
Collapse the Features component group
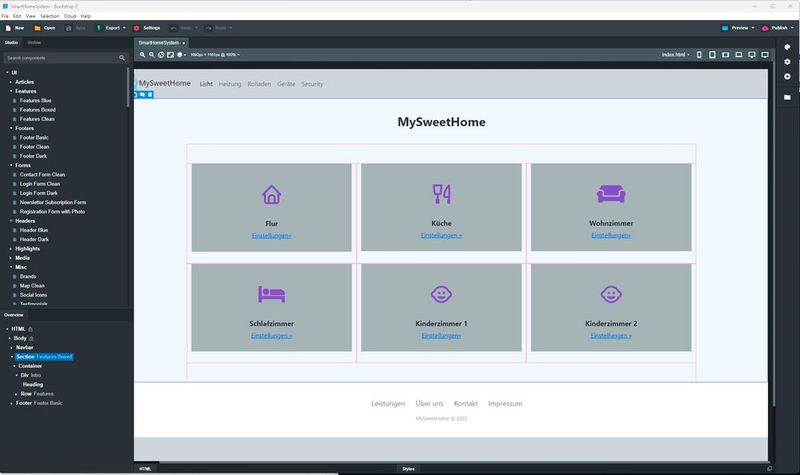(11, 91)
